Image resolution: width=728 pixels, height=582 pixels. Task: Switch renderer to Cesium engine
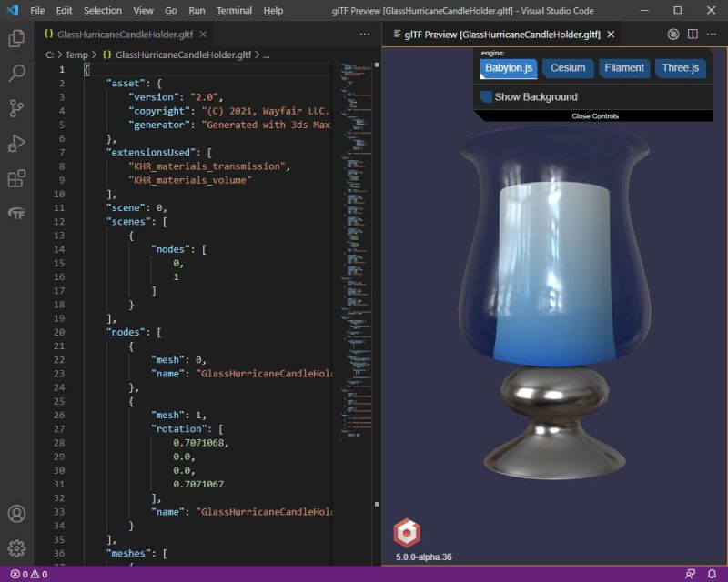click(x=567, y=67)
